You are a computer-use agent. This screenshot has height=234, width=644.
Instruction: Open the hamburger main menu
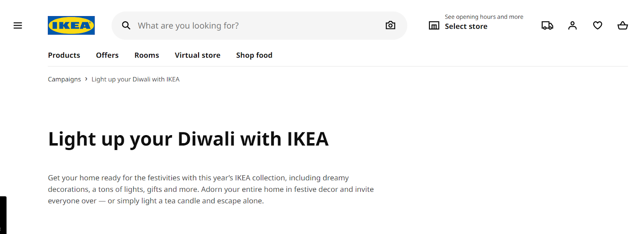point(18,25)
